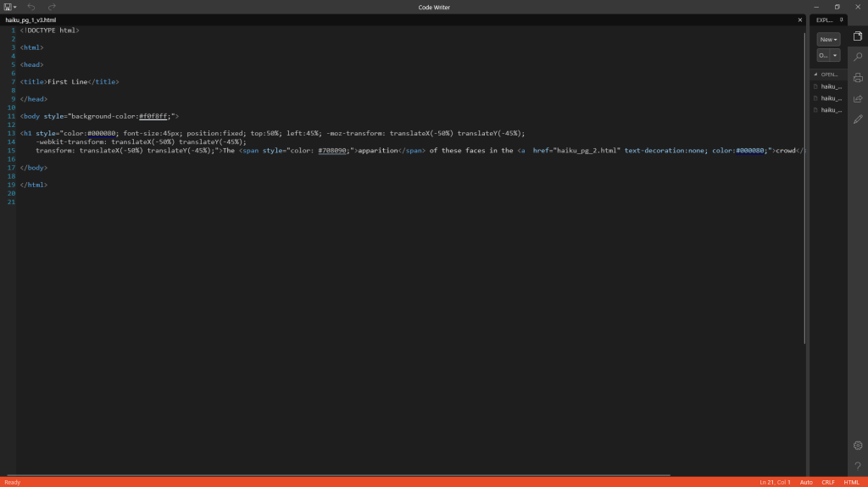The height and width of the screenshot is (487, 868).
Task: Toggle the Explorer panel pin
Action: [x=840, y=19]
